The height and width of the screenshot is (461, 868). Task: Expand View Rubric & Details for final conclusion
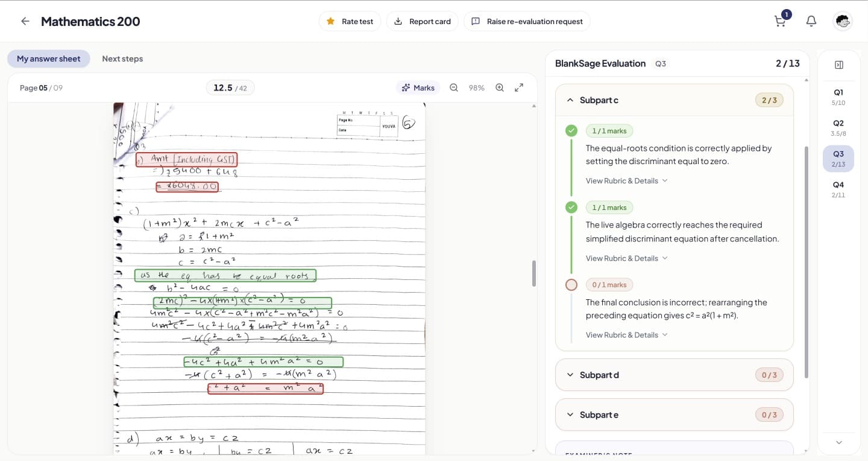click(x=627, y=335)
